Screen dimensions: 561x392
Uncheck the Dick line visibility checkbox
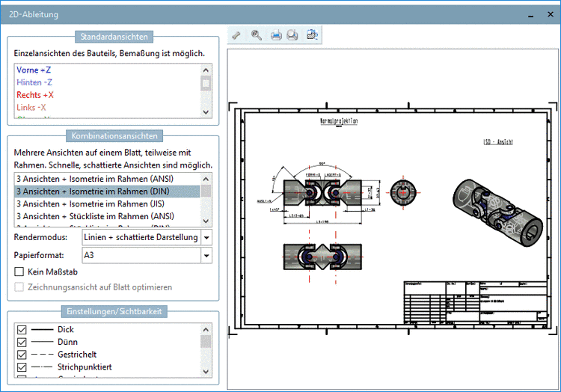tap(22, 330)
